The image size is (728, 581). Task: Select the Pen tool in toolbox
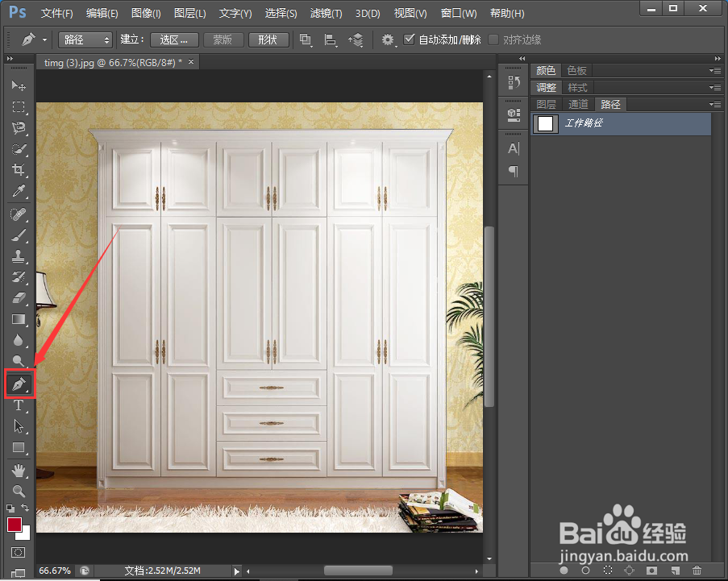pyautogui.click(x=19, y=384)
